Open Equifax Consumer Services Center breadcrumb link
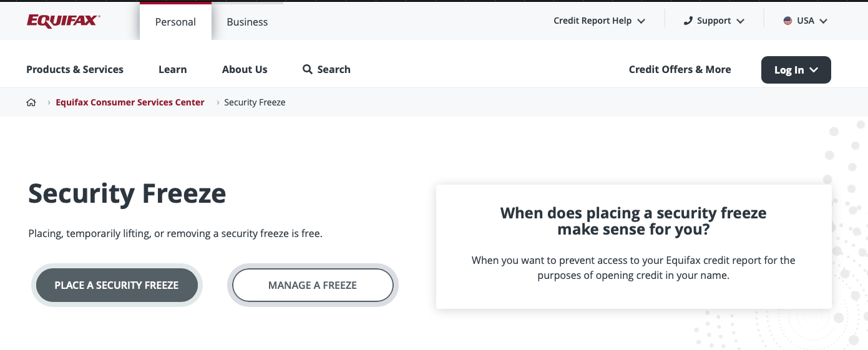 [x=130, y=102]
